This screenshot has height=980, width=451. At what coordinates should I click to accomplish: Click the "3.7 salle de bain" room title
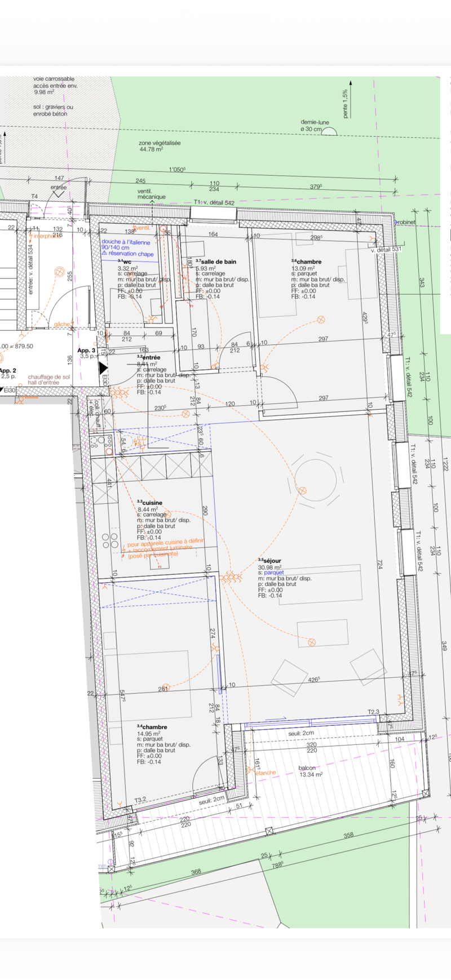[216, 261]
